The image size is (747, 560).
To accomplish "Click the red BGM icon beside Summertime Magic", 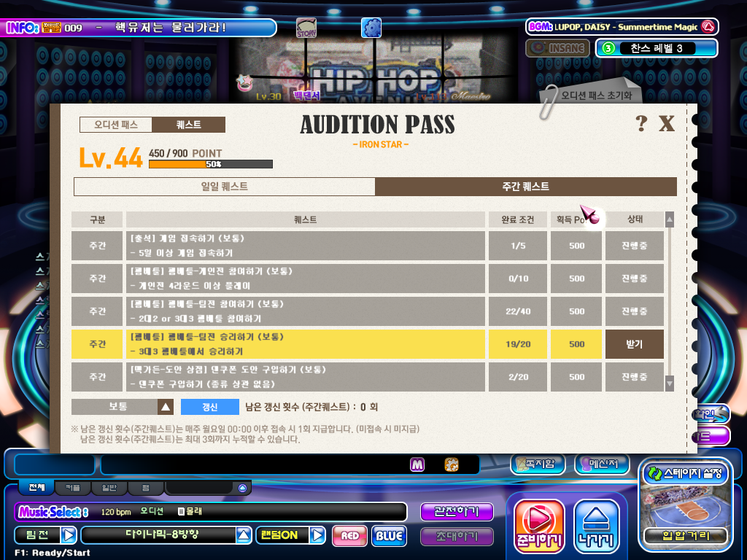I will click(708, 27).
